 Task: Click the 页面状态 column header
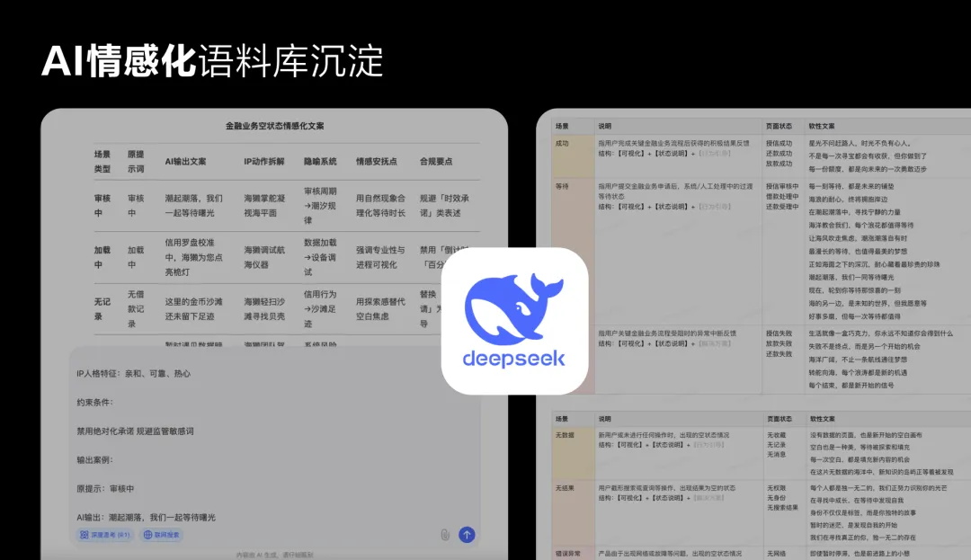point(778,127)
